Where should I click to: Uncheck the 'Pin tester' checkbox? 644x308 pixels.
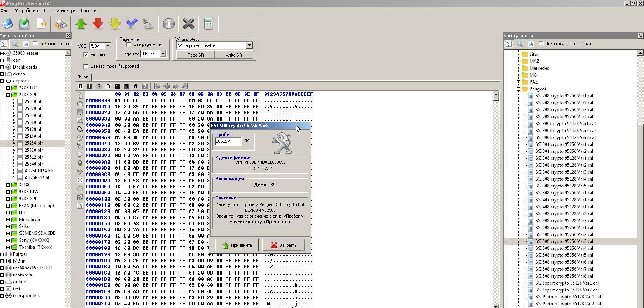[86, 55]
